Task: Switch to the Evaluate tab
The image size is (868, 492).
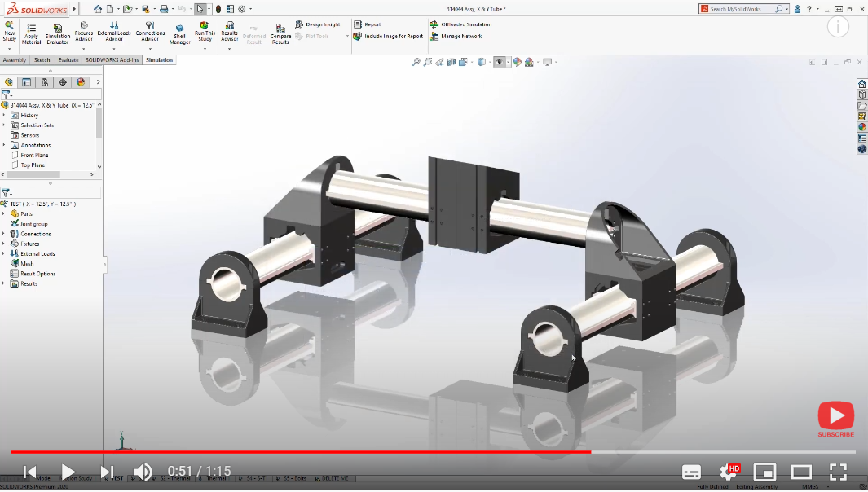Action: pos(68,59)
